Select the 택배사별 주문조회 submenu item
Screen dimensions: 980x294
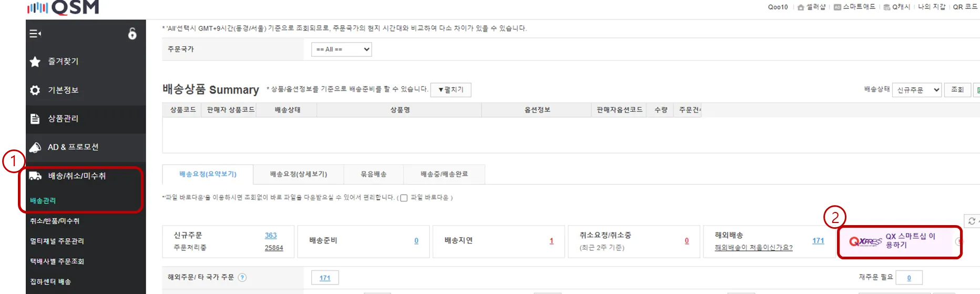pyautogui.click(x=57, y=261)
